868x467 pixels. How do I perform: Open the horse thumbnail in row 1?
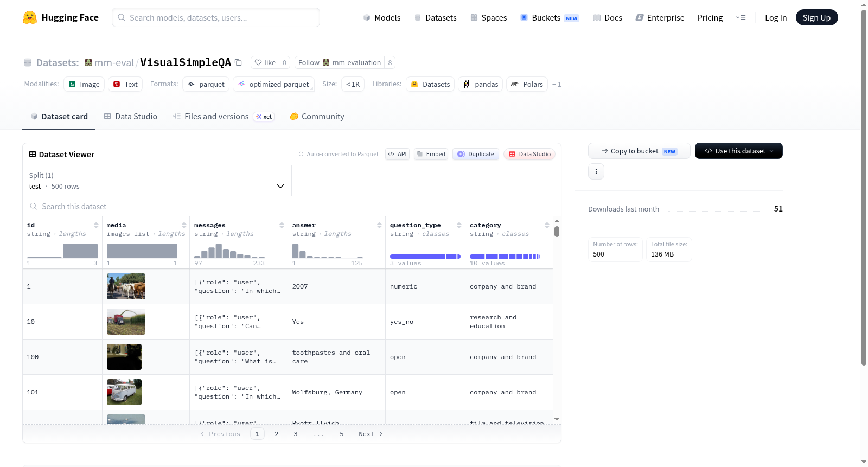point(126,286)
